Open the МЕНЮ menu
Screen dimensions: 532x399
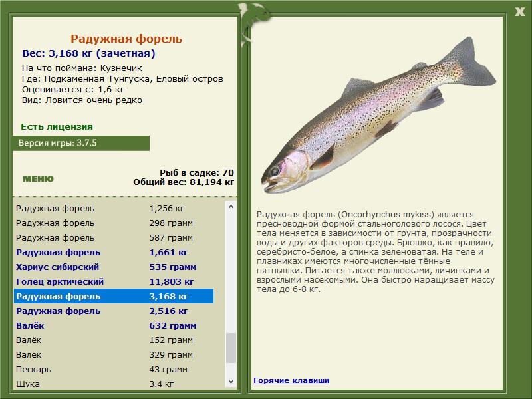point(38,179)
